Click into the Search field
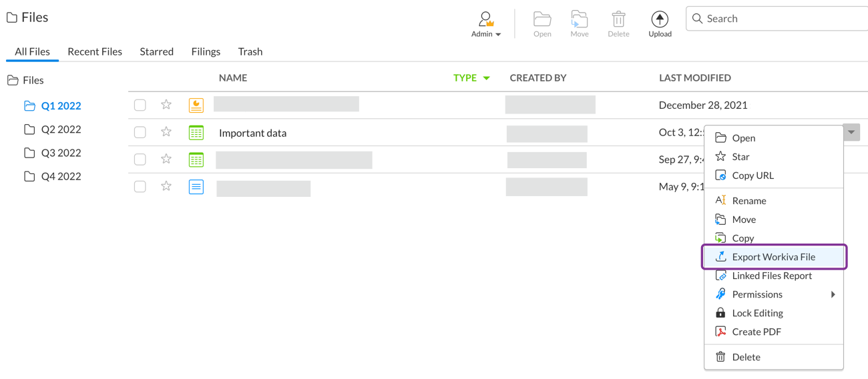 point(781,19)
